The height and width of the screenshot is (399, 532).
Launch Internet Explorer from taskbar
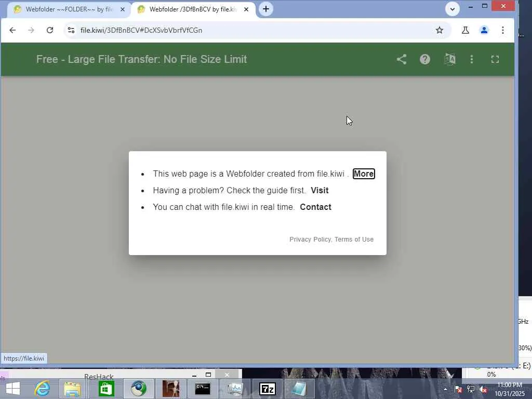(x=43, y=389)
